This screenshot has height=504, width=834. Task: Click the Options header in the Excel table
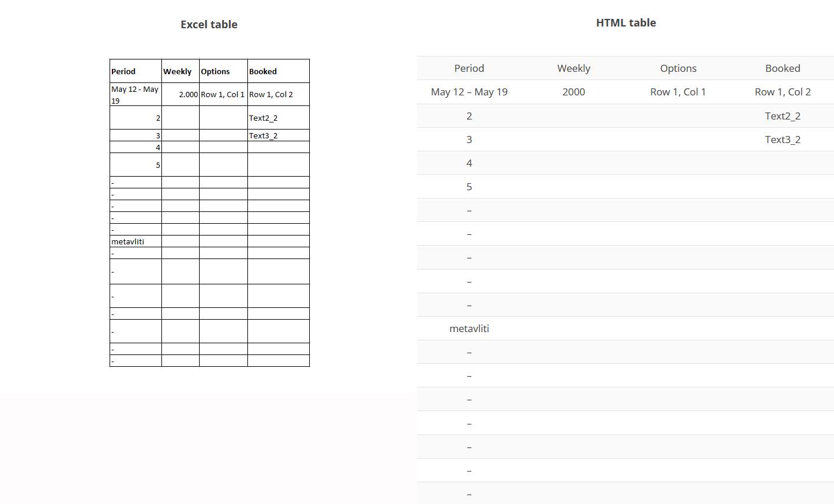223,71
